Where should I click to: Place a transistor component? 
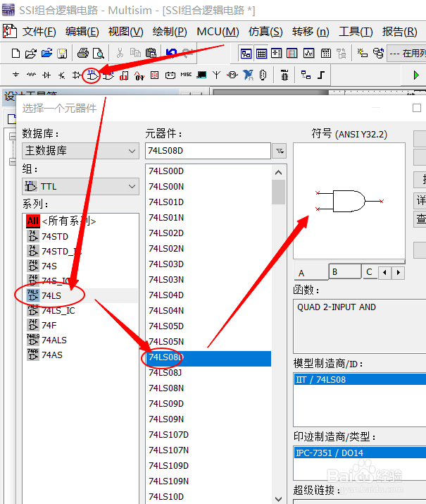point(62,75)
